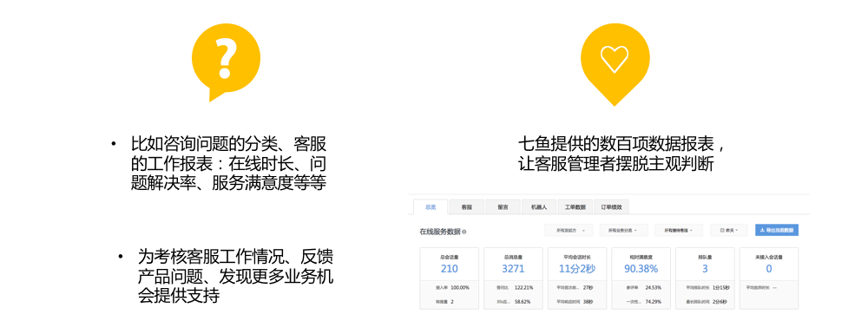The width and height of the screenshot is (868, 334).
Task: Click the 让客服管理者摆脱主观判断 line
Action: coord(615,164)
